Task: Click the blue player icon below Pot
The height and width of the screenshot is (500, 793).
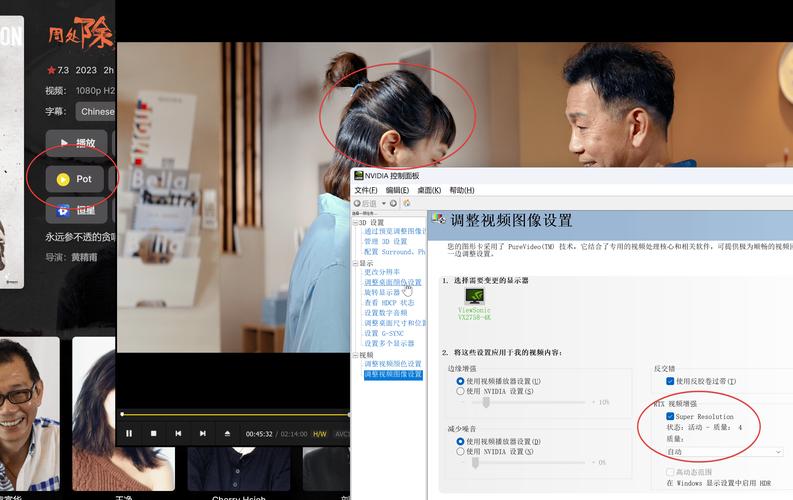Action: click(76, 210)
